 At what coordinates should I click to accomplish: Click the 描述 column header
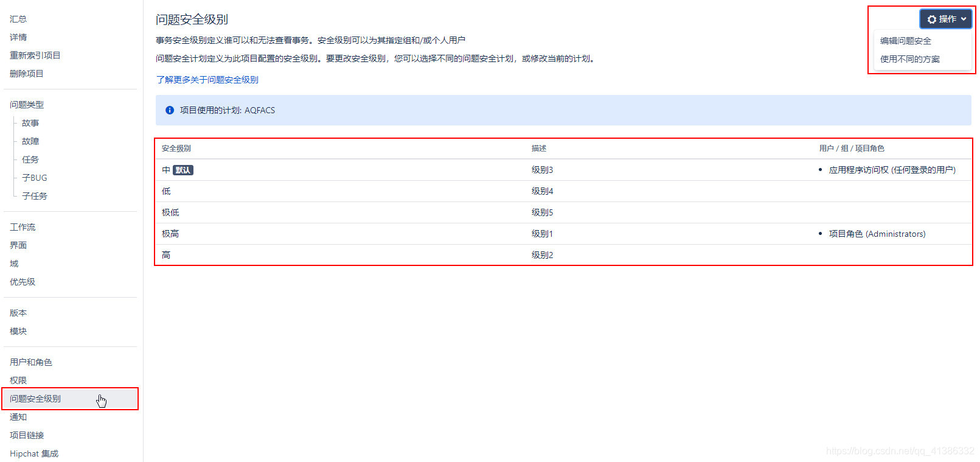click(x=539, y=149)
